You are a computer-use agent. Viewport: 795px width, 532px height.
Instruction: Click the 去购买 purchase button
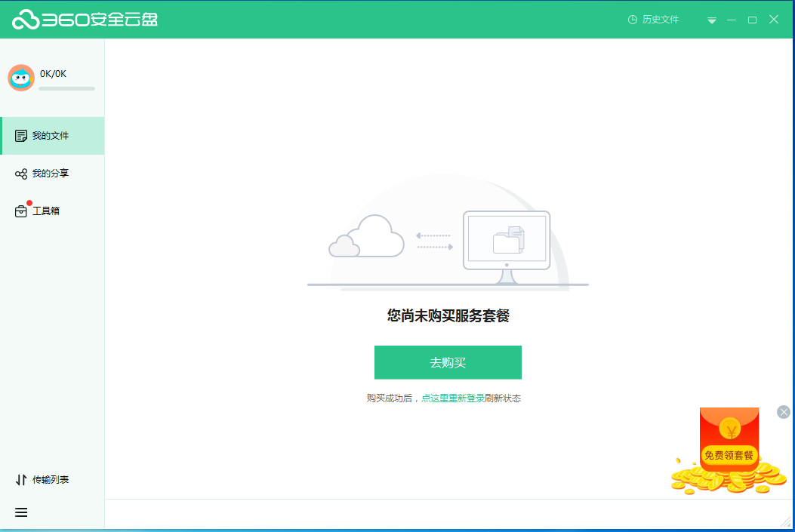tap(447, 362)
